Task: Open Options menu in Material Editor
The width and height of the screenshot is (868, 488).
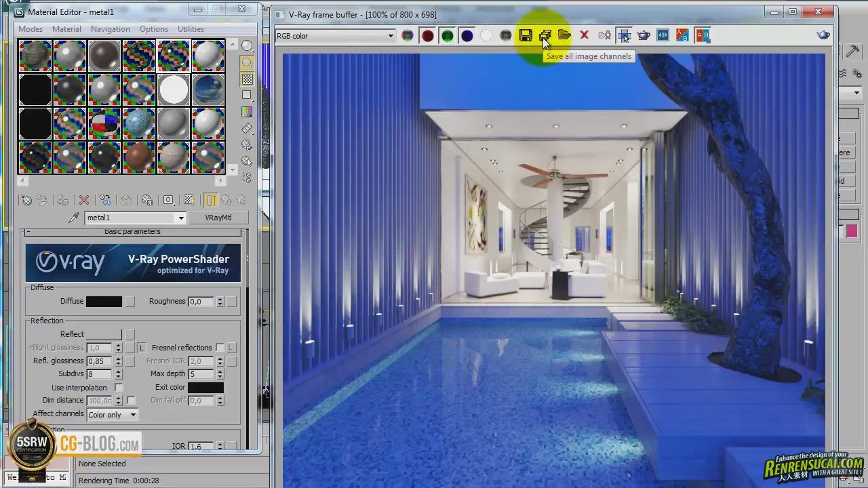Action: coord(154,29)
